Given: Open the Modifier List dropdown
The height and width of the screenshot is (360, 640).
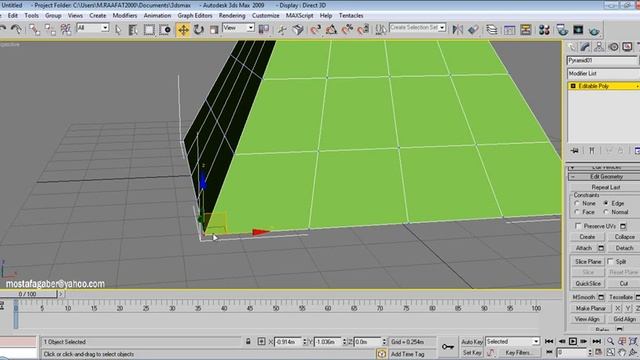Looking at the screenshot, I should (603, 73).
